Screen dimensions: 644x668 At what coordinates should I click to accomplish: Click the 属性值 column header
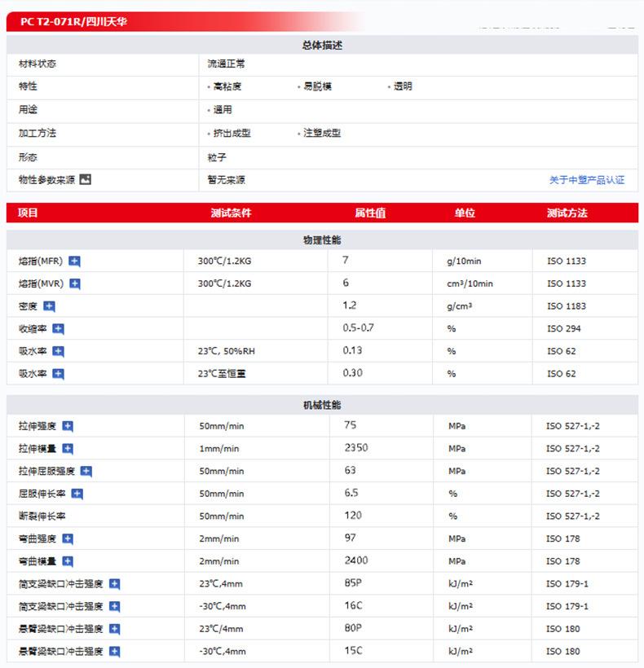tap(369, 213)
